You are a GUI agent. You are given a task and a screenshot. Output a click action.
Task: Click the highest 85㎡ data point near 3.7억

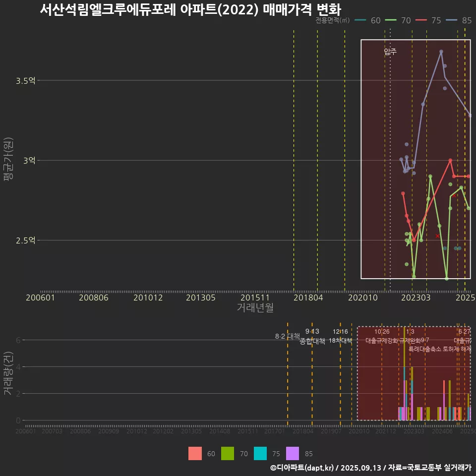click(x=441, y=52)
